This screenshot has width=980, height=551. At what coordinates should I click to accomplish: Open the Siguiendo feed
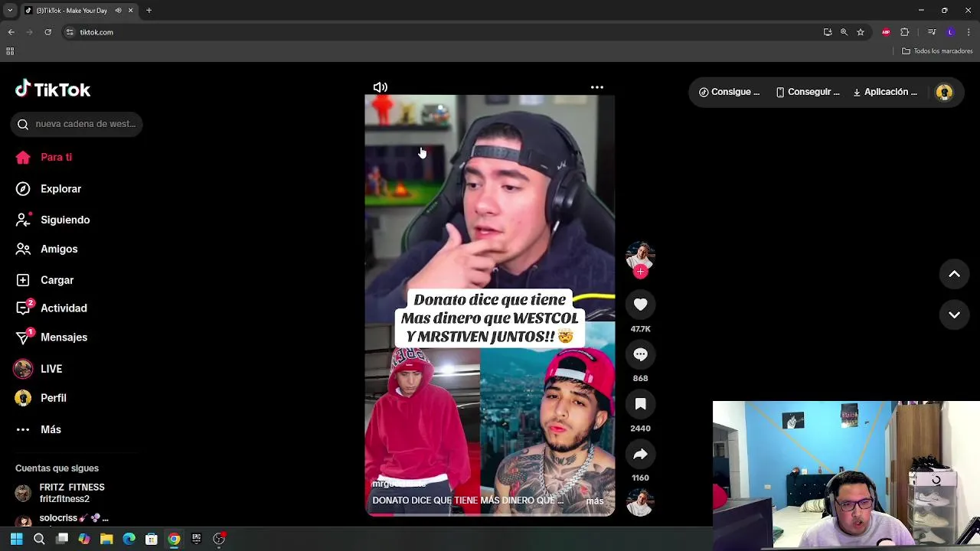[x=53, y=220]
